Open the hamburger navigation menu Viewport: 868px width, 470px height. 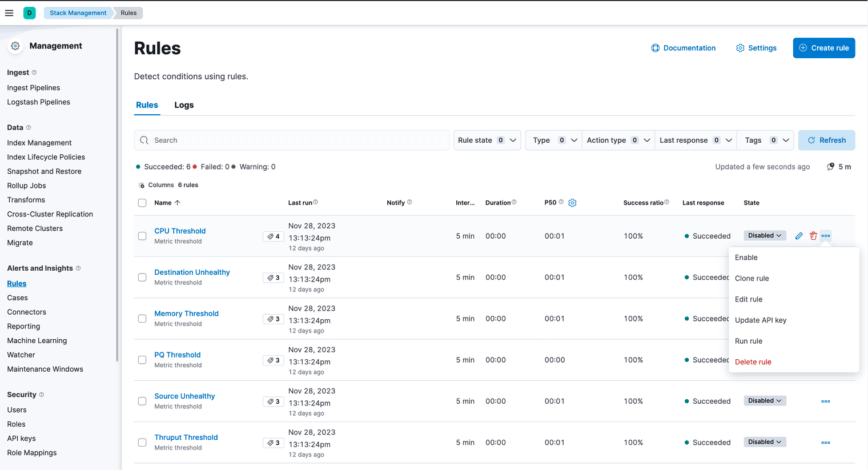(9, 13)
